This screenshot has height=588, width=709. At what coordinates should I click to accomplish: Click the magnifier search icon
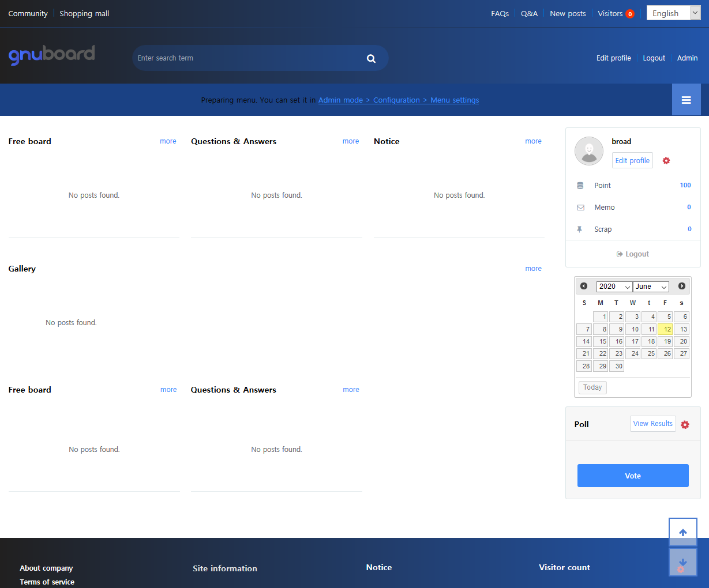(371, 58)
